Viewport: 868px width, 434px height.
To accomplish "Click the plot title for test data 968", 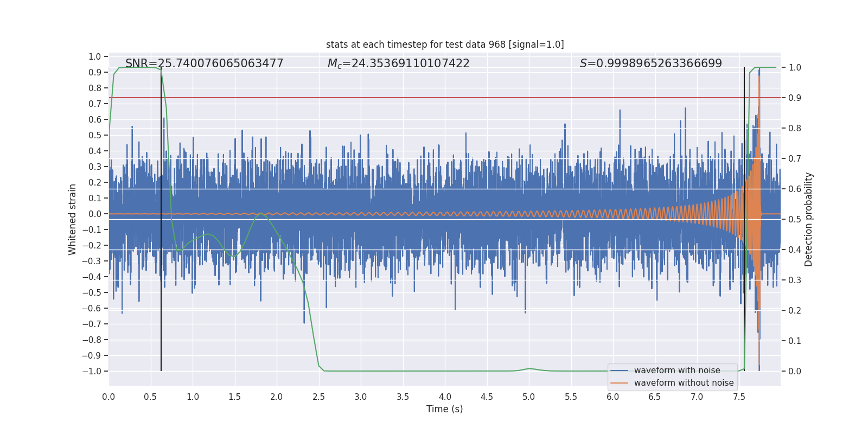I will point(445,44).
